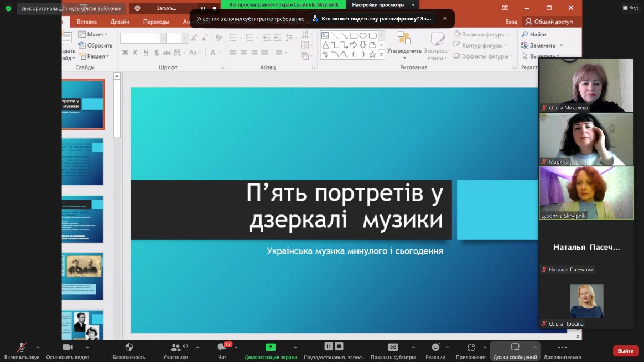
Task: Open Доски сообщений whiteboards
Action: [x=515, y=351]
